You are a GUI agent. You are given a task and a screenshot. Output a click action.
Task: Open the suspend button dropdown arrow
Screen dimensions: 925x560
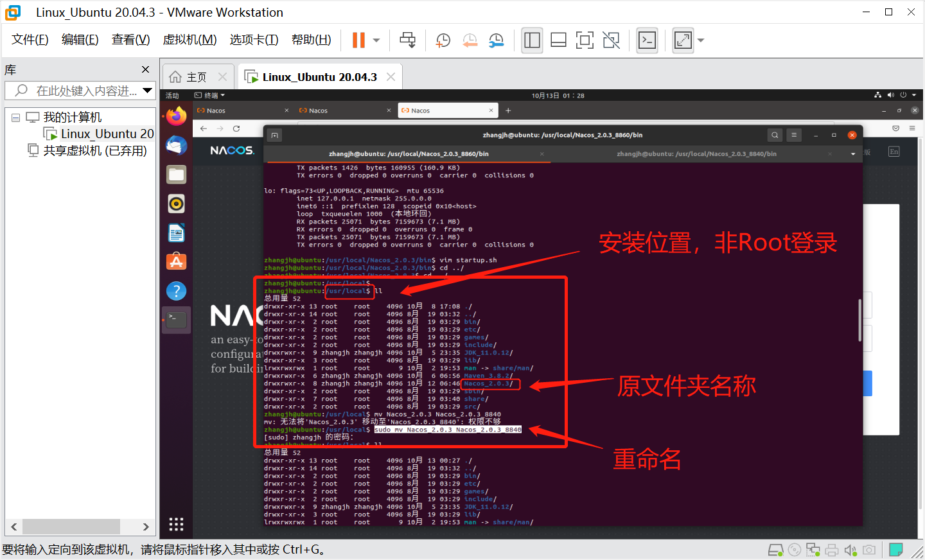click(x=376, y=40)
